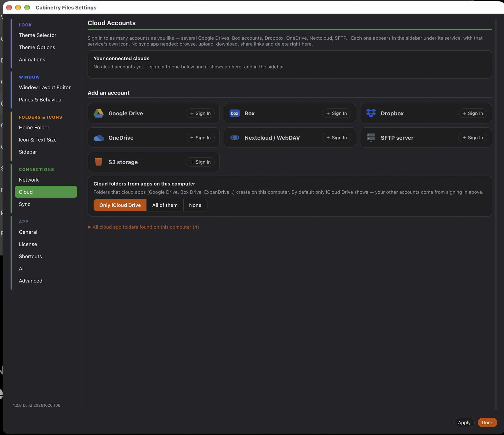The image size is (504, 435).
Task: Sign in to SFTP server
Action: tap(472, 138)
